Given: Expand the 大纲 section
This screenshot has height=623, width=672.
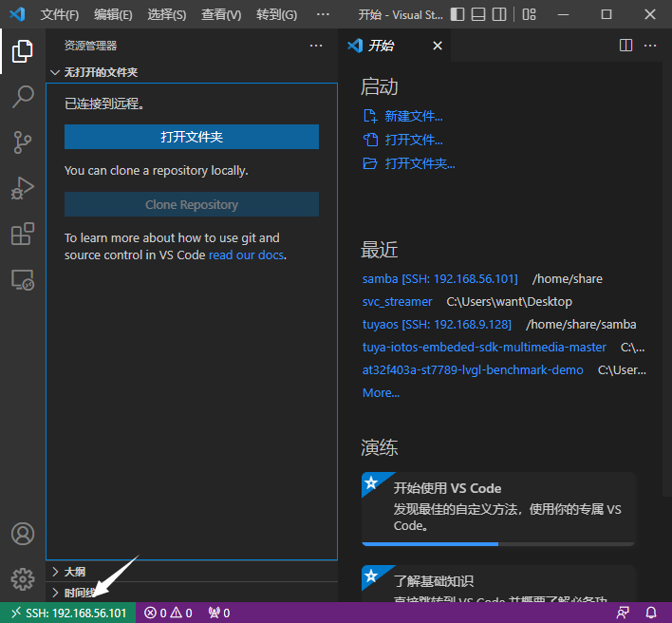Looking at the screenshot, I should [192, 572].
